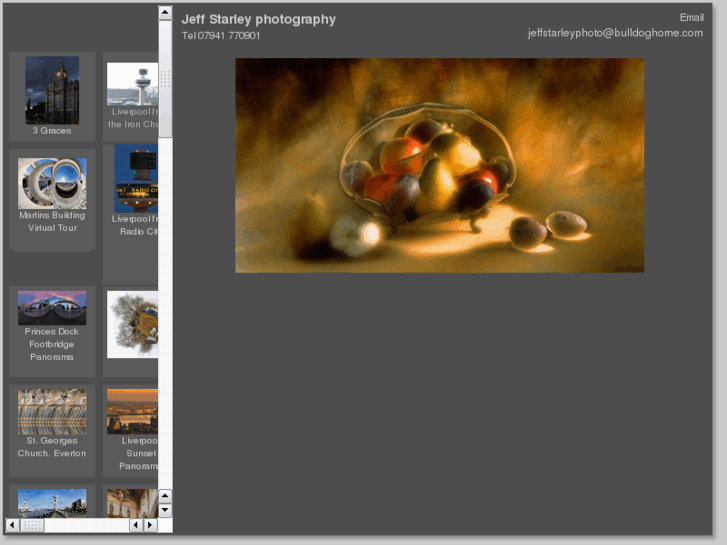The width and height of the screenshot is (727, 545).
Task: Open the blue waterfront panorama thumbnail at bottom
Action: pyautogui.click(x=52, y=503)
